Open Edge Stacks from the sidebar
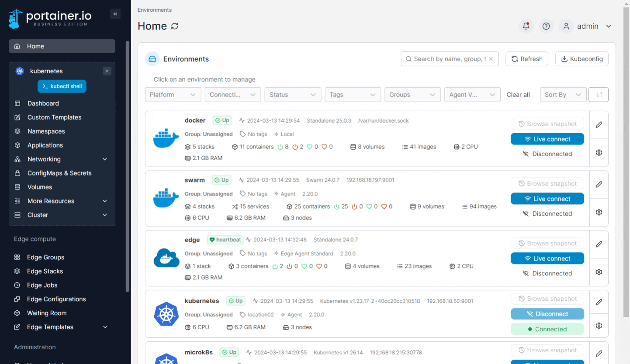Screen dimensions: 630x364 click(45, 271)
